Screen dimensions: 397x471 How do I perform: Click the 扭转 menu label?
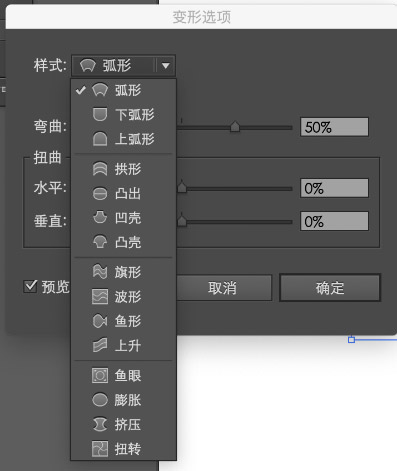[128, 449]
